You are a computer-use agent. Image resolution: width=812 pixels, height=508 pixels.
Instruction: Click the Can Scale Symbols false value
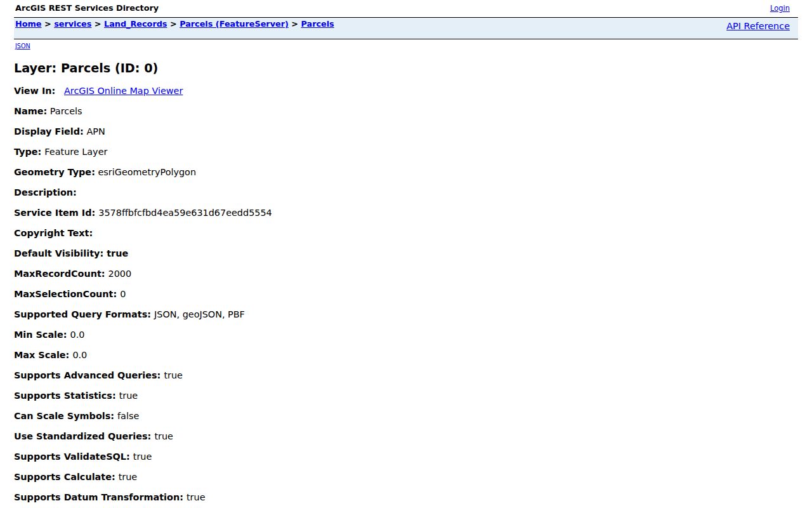[128, 416]
